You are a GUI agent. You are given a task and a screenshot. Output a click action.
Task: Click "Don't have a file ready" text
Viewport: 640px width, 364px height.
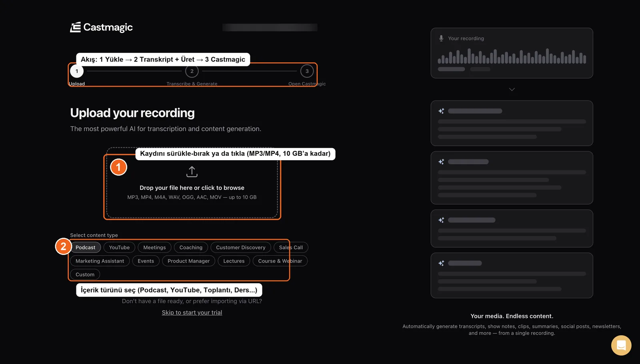tap(192, 301)
